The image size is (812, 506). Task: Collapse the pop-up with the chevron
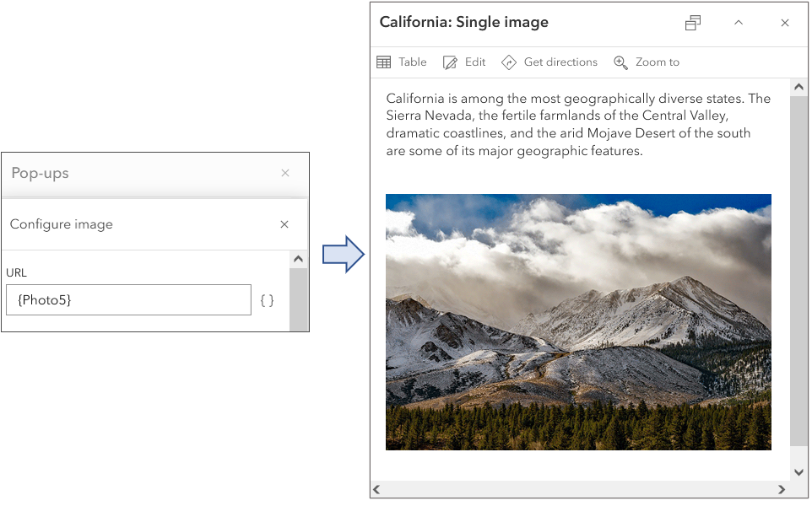(739, 23)
